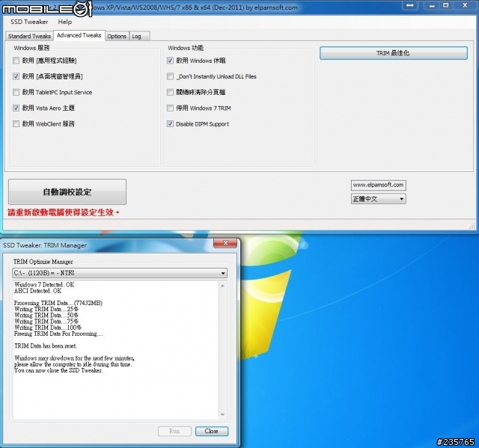The image size is (479, 448).
Task: Click the red restart notice 請重新啟動電腦使得設定生效
Action: 63,212
